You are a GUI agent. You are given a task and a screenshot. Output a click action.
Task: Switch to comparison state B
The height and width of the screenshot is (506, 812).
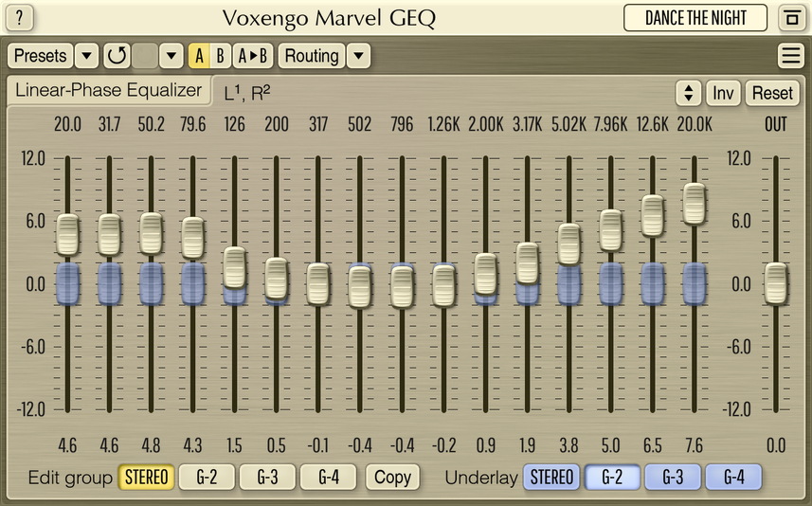point(220,56)
